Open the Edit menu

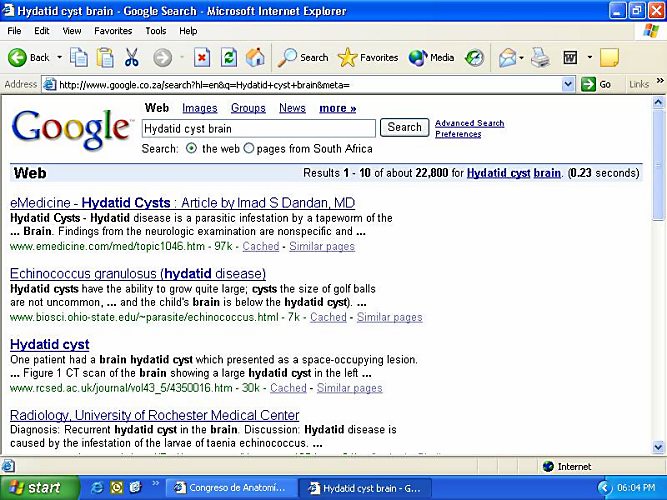tap(42, 31)
